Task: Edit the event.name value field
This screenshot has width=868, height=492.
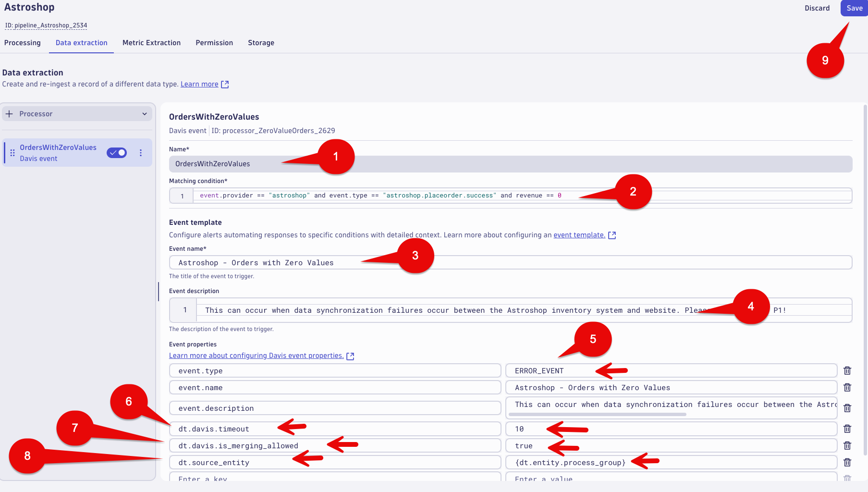Action: pos(672,387)
